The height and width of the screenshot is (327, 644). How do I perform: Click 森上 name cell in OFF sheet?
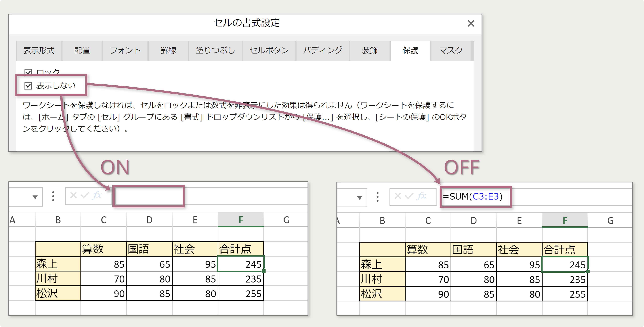[382, 264]
